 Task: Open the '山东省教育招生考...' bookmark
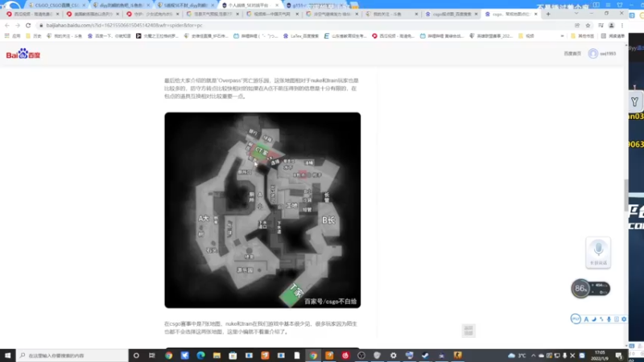(x=345, y=36)
